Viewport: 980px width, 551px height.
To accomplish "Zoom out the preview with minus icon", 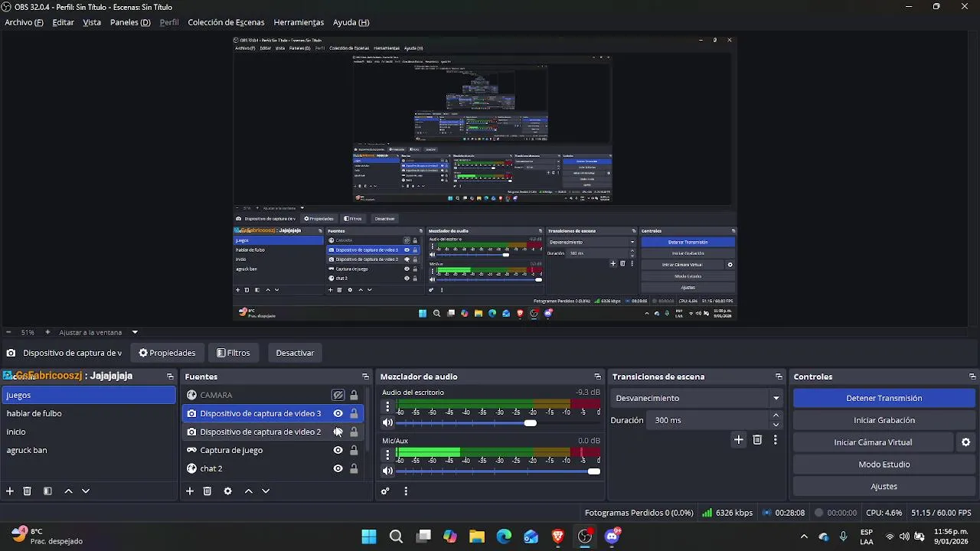I will point(8,332).
